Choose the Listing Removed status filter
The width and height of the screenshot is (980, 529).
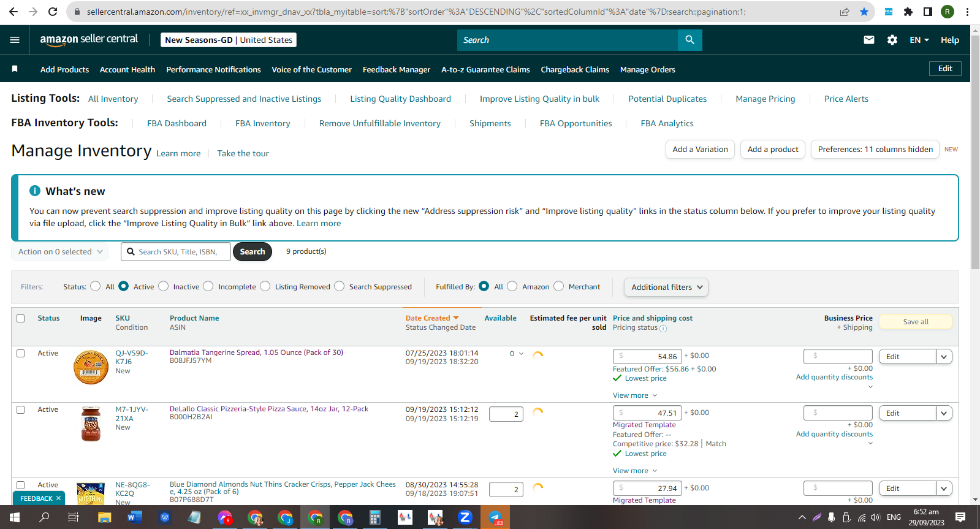[x=265, y=286]
